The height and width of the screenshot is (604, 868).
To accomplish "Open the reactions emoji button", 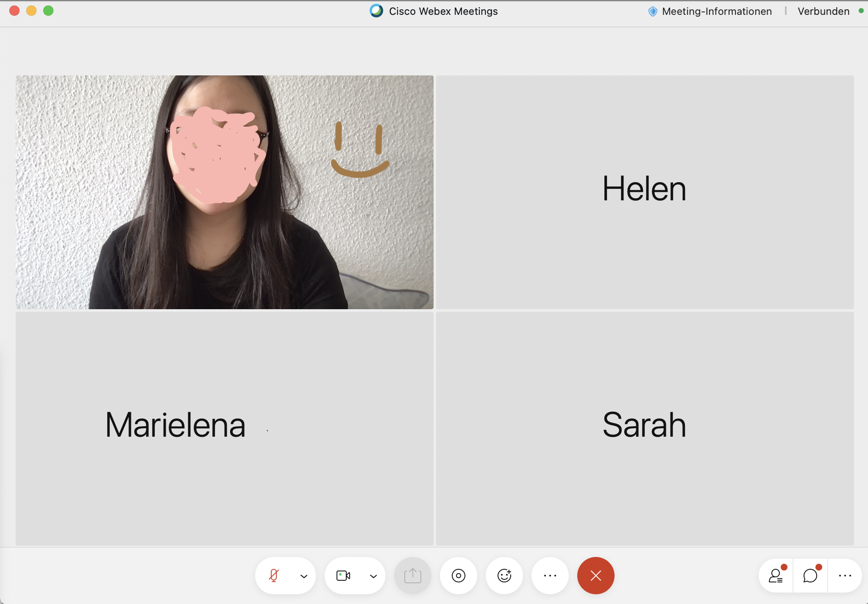I will pyautogui.click(x=504, y=576).
